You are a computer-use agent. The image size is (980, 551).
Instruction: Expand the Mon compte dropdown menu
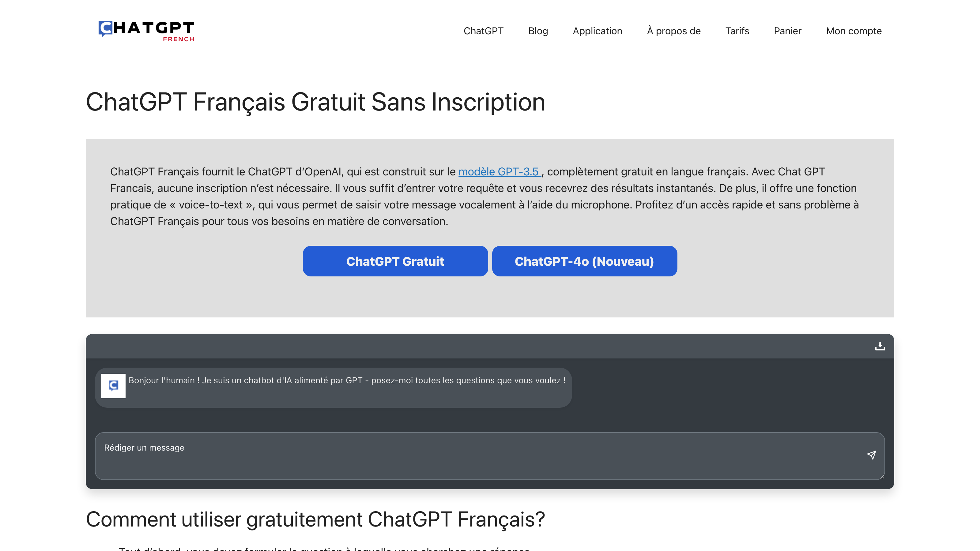click(854, 30)
